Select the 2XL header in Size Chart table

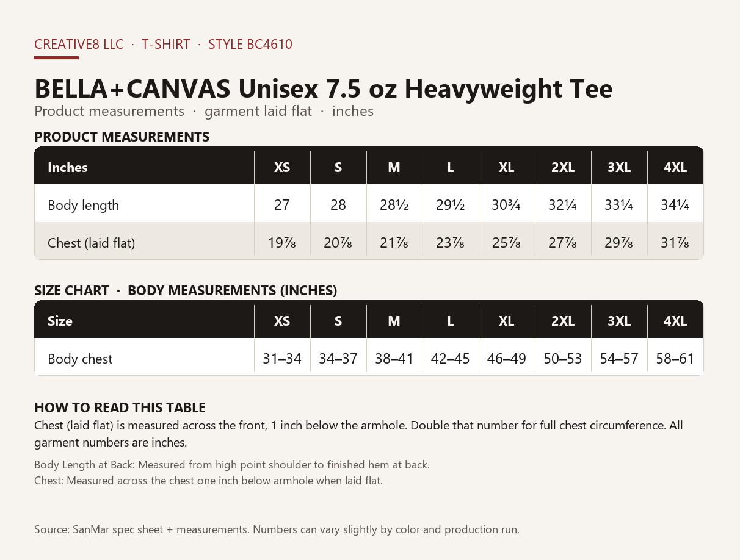(563, 321)
